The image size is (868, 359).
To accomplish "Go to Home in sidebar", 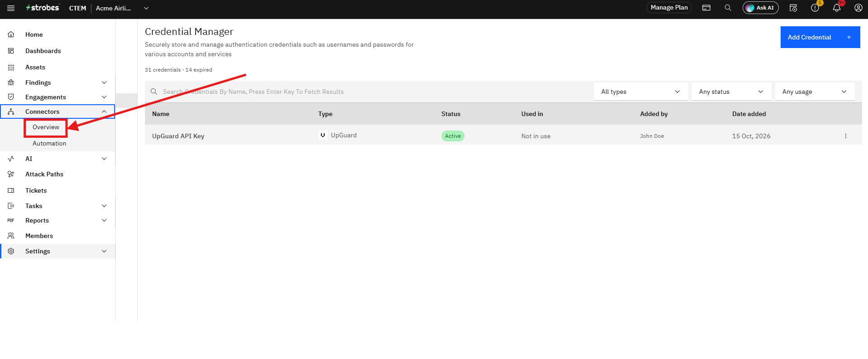I will tap(34, 34).
